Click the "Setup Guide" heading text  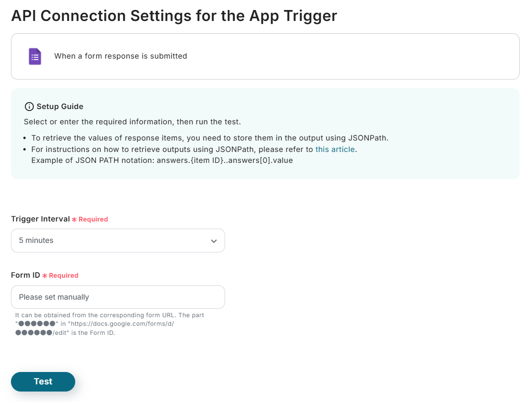pyautogui.click(x=60, y=107)
